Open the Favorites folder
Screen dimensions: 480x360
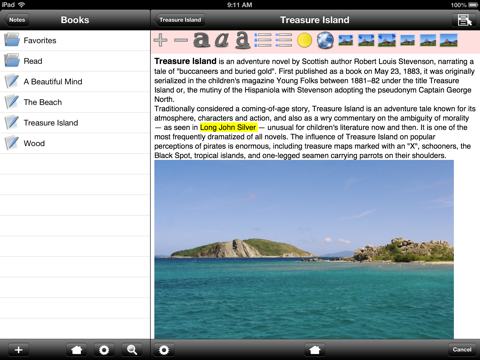75,40
